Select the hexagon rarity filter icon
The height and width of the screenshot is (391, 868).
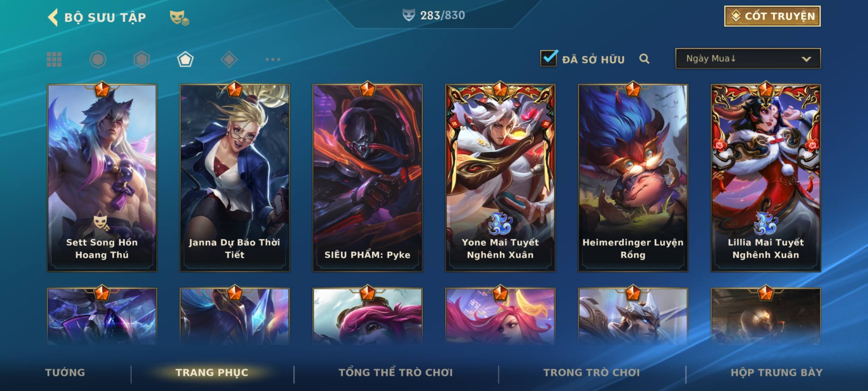pyautogui.click(x=141, y=59)
